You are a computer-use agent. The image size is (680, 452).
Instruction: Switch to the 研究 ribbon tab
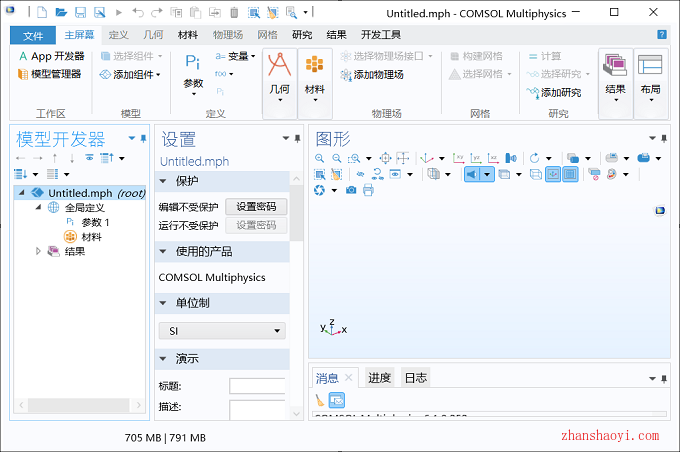302,35
